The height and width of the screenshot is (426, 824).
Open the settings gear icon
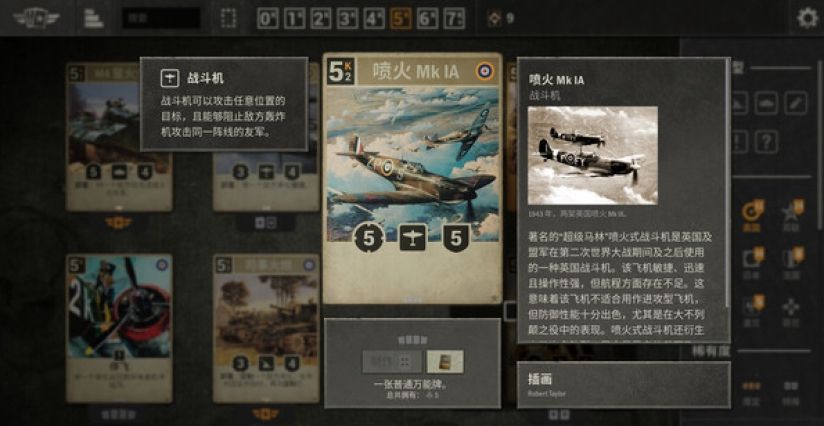808,18
